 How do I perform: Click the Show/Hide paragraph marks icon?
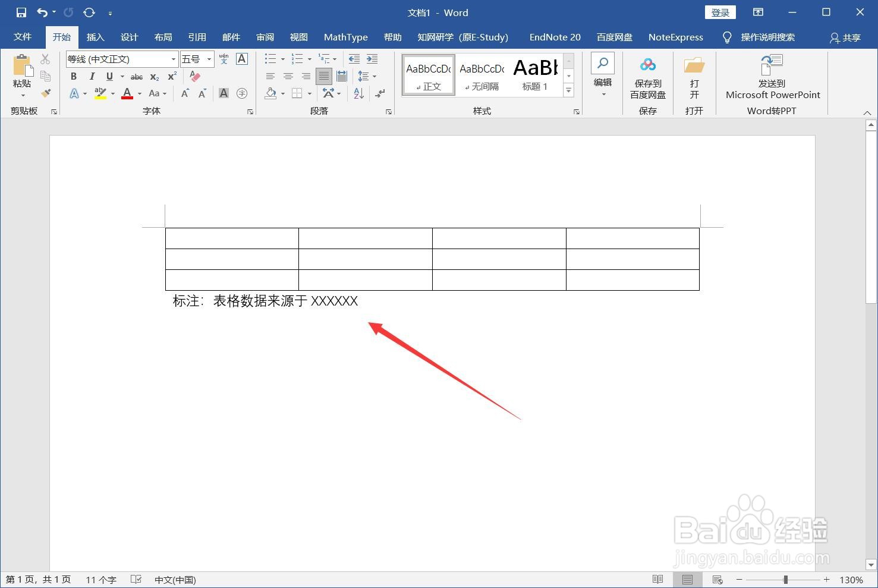[380, 93]
